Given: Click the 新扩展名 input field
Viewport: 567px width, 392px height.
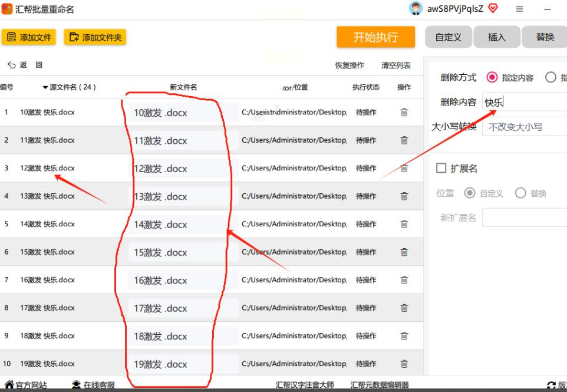Looking at the screenshot, I should [525, 218].
